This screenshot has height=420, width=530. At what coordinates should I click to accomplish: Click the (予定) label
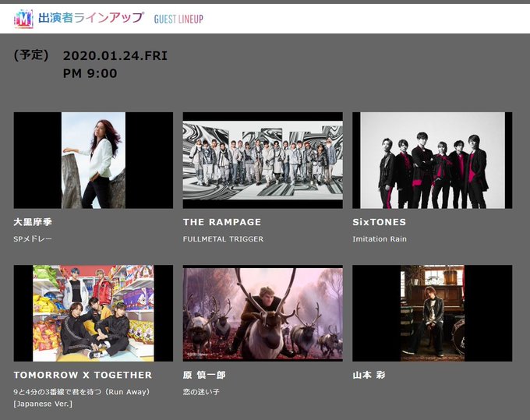[30, 55]
